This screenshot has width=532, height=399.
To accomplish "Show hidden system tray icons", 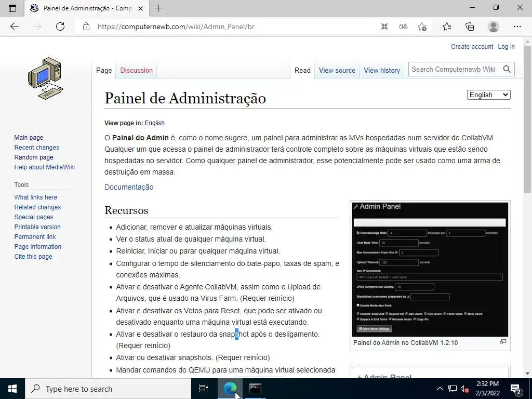I will (440, 389).
